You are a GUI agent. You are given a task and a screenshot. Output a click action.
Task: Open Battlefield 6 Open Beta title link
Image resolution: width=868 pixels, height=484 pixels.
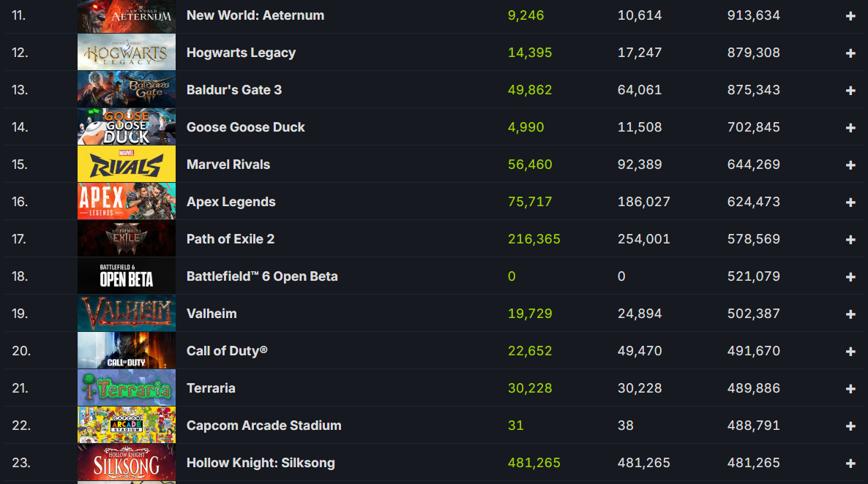[262, 276]
